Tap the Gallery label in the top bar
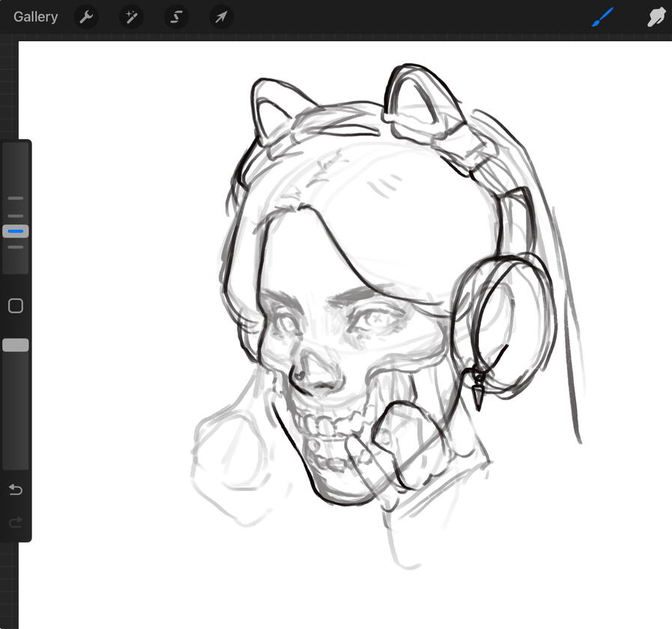The width and height of the screenshot is (672, 629). (x=35, y=16)
